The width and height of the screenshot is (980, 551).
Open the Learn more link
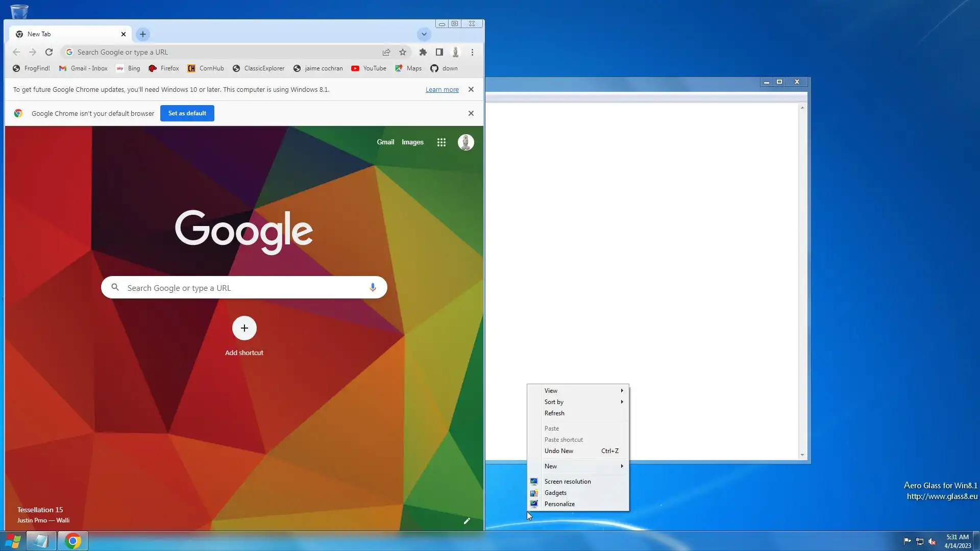click(x=442, y=90)
